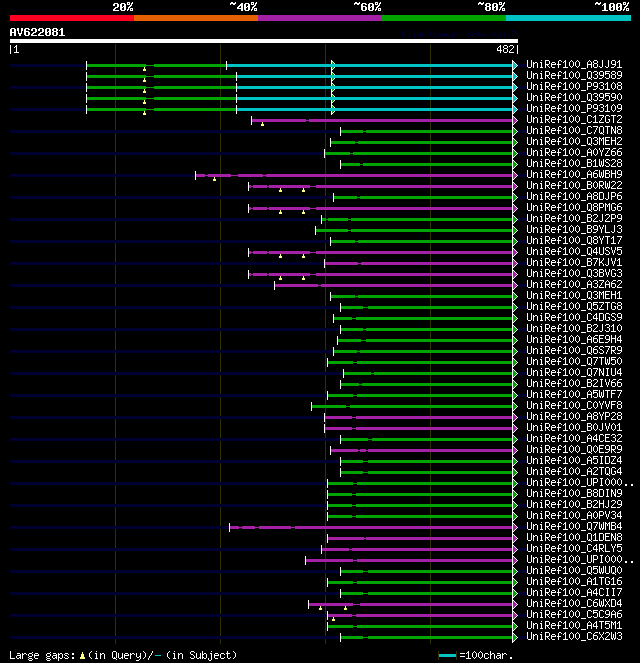Select the UniRef100_P93108 label
Image resolution: width=640 pixels, height=663 pixels.
point(574,87)
